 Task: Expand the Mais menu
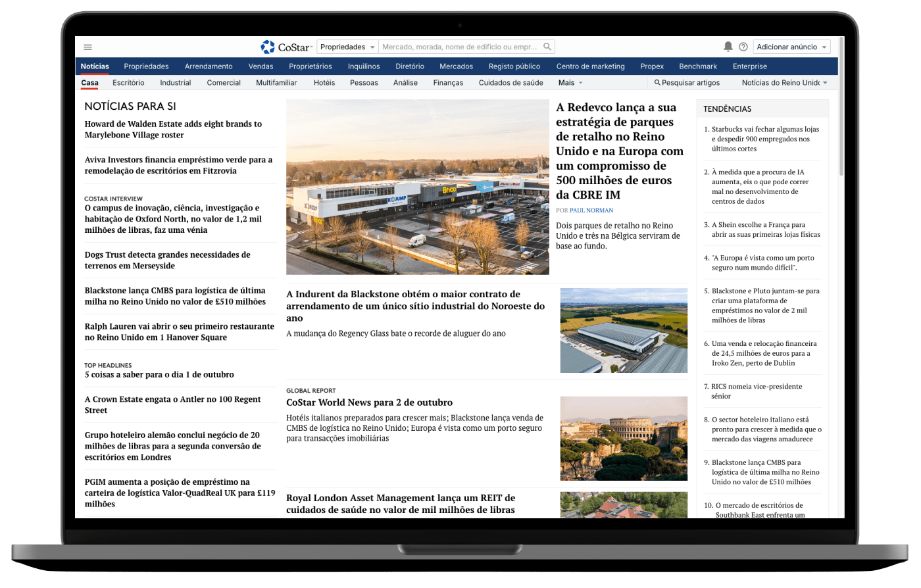click(x=570, y=83)
